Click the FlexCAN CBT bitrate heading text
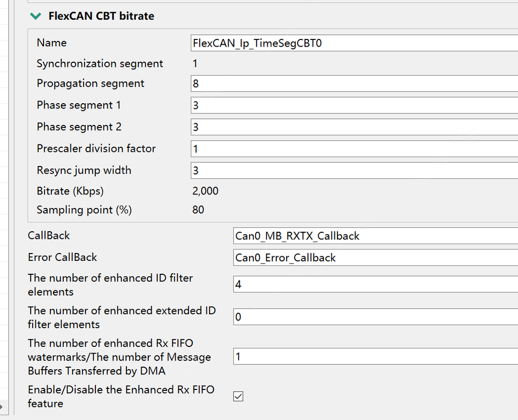This screenshot has height=420, width=518. coord(101,16)
